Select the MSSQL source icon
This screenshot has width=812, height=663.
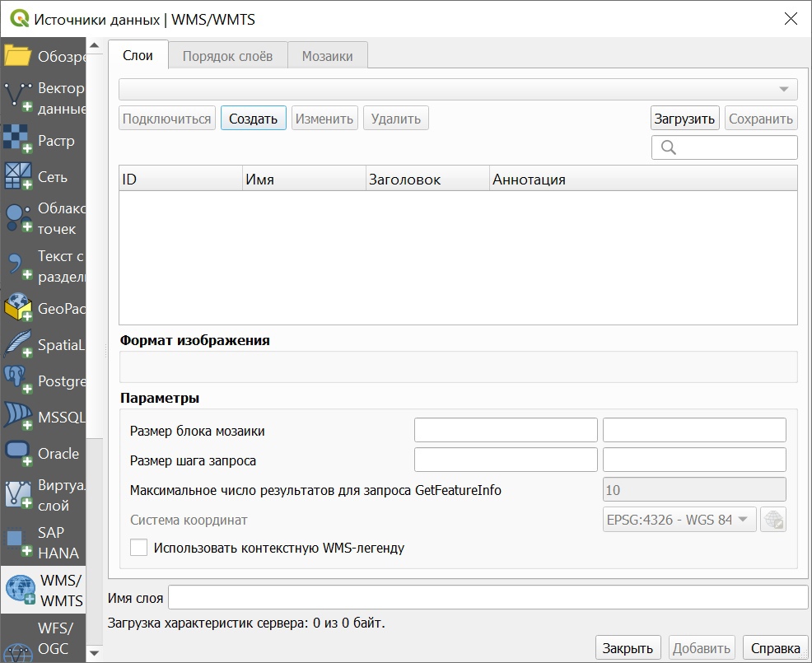pyautogui.click(x=18, y=417)
